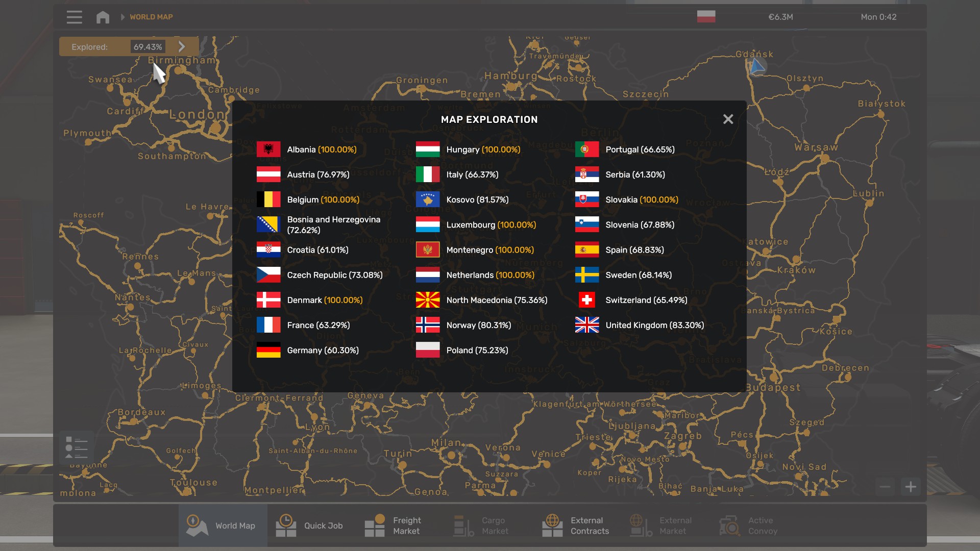Switch to the Quick Job tab
Screen dimensions: 980x551
pyautogui.click(x=310, y=525)
